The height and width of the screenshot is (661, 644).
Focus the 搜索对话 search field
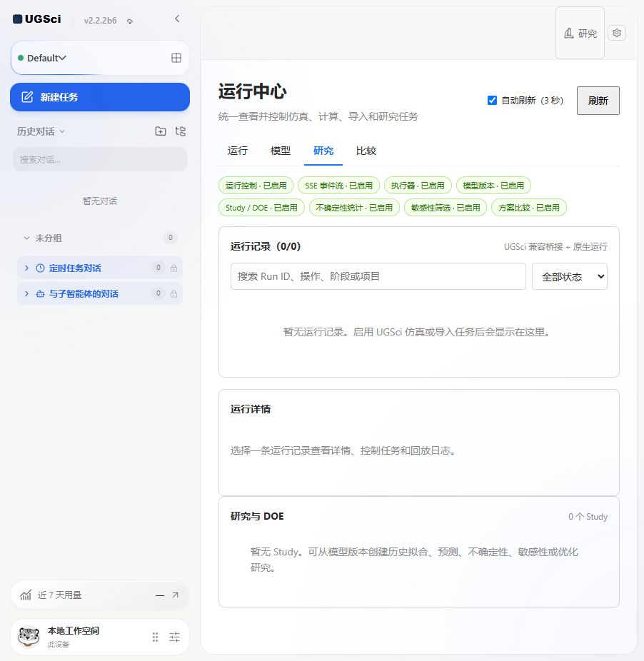click(x=100, y=159)
